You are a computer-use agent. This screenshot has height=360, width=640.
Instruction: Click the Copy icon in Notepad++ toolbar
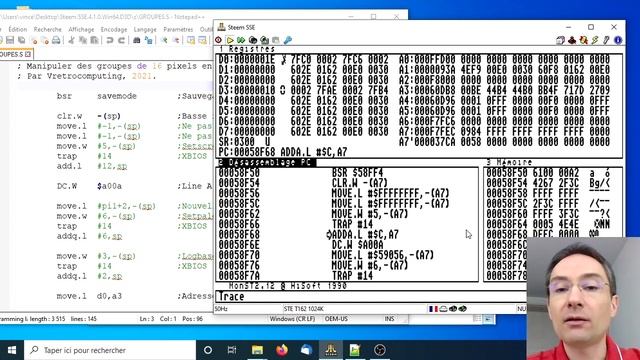83,40
